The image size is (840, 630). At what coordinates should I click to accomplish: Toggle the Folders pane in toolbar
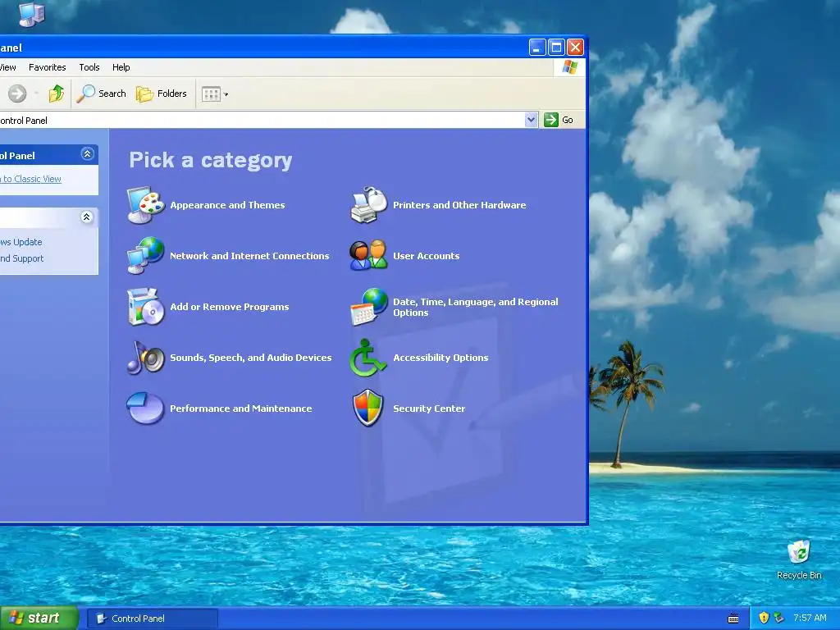(162, 94)
